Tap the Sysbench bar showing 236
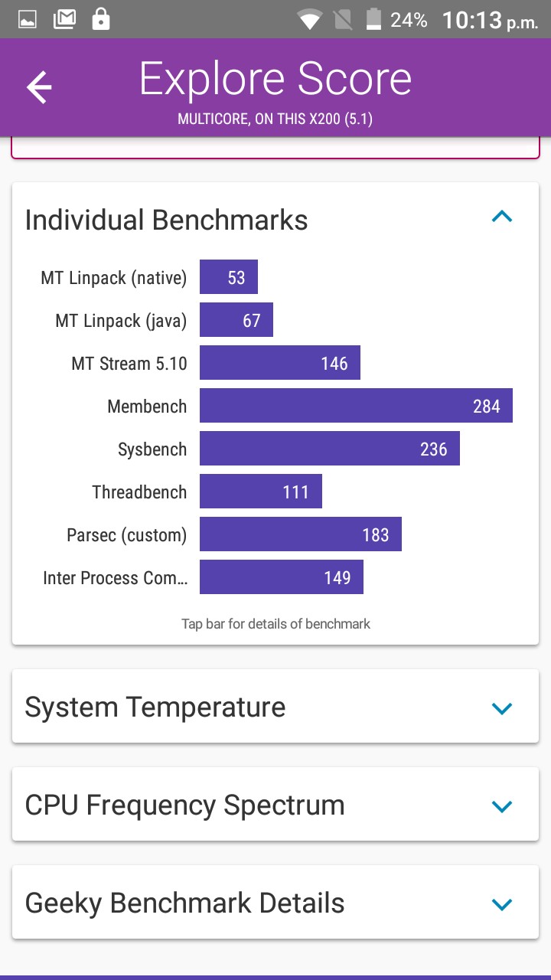This screenshot has width=551, height=980. tap(329, 449)
